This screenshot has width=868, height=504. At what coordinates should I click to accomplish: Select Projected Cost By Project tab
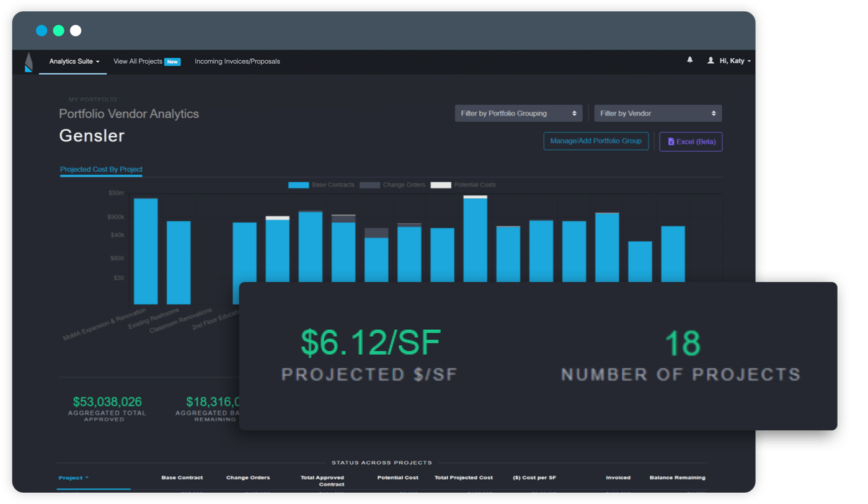coord(101,169)
